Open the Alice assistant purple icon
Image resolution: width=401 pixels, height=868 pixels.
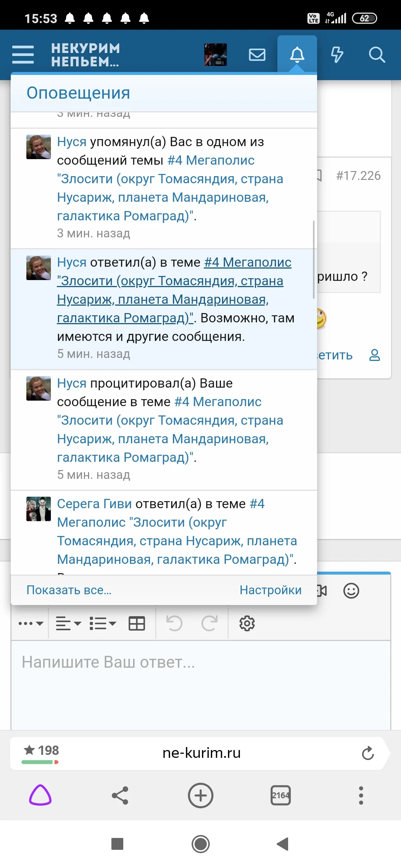tap(40, 795)
